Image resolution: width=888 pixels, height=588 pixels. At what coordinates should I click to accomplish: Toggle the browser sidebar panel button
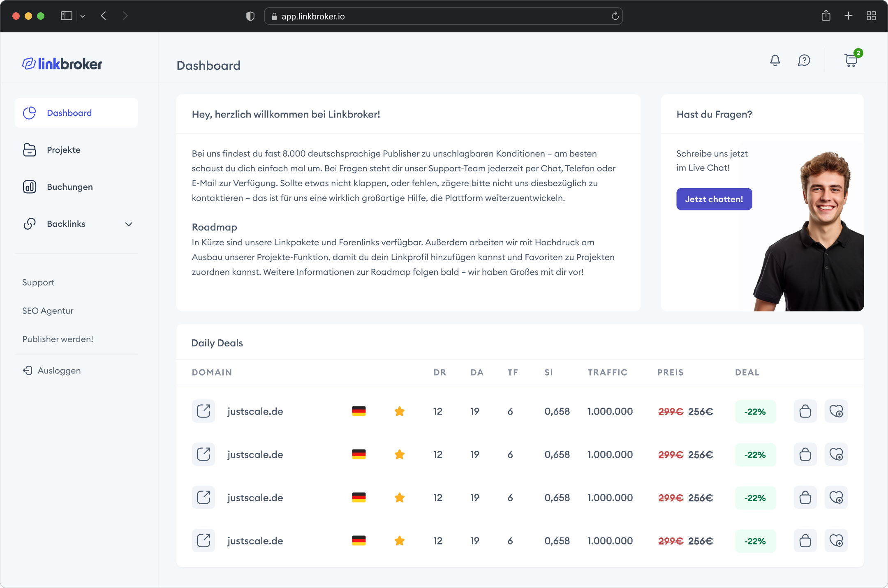pos(67,16)
